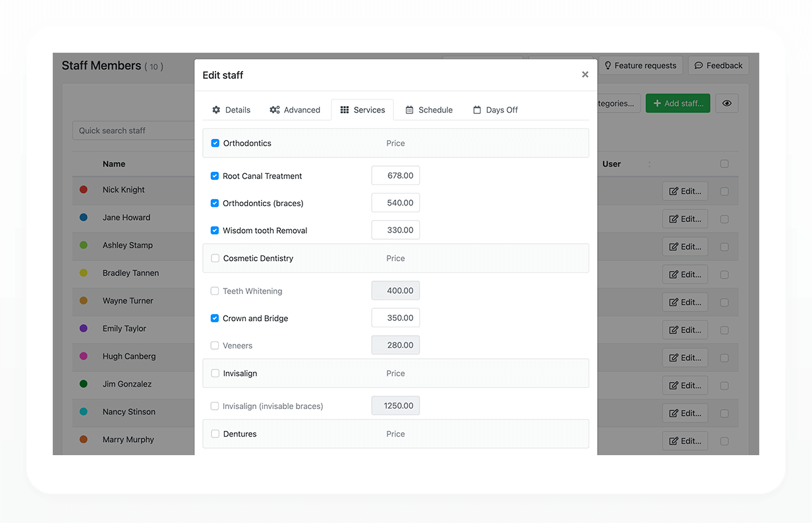
Task: Enable Invisalign (invisable braces) service
Action: (214, 406)
